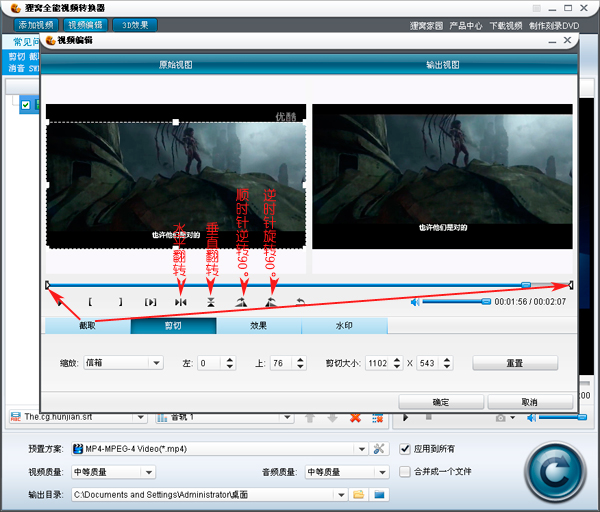The height and width of the screenshot is (512, 600).
Task: Click the red X delete icon
Action: click(x=355, y=418)
